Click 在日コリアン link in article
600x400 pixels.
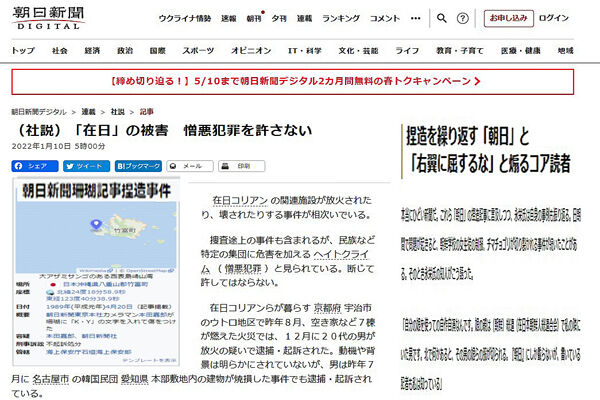[240, 201]
